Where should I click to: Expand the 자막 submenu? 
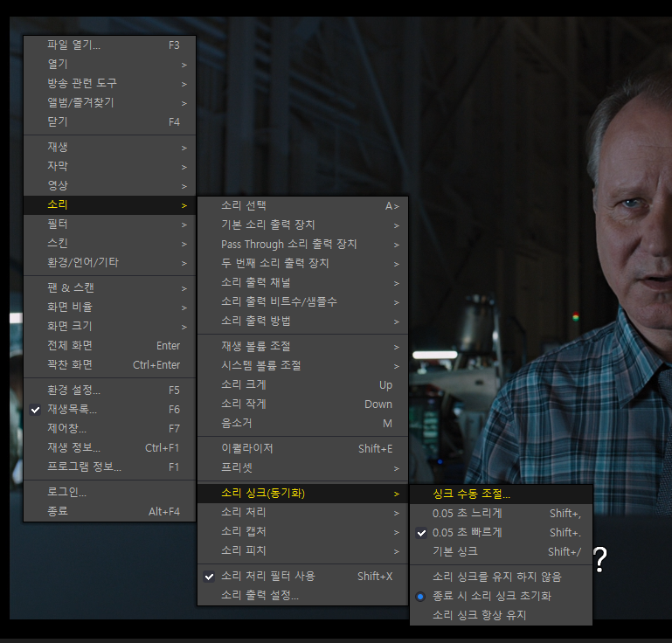pyautogui.click(x=110, y=167)
